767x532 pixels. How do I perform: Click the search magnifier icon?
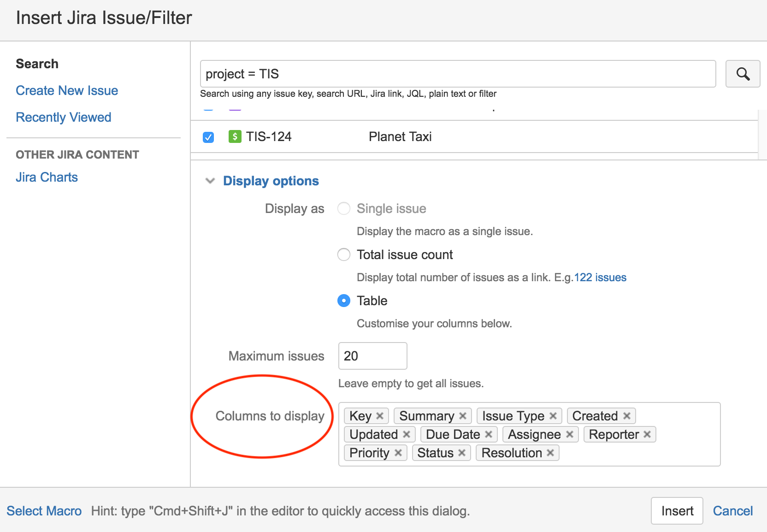tap(742, 74)
